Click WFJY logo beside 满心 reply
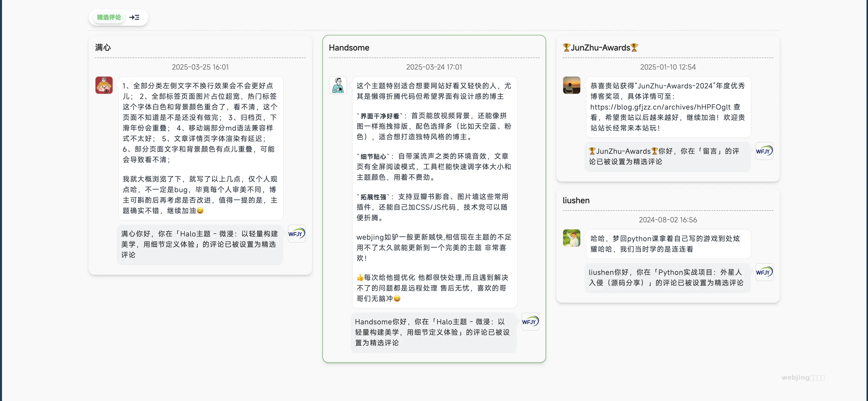The image size is (868, 401). [297, 233]
